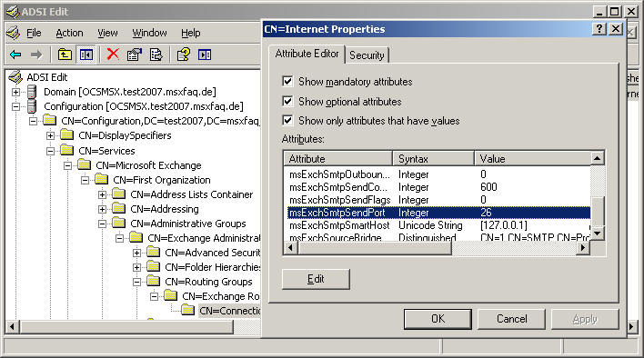
Task: Collapse CN=Routing Groups node
Action: tap(136, 282)
